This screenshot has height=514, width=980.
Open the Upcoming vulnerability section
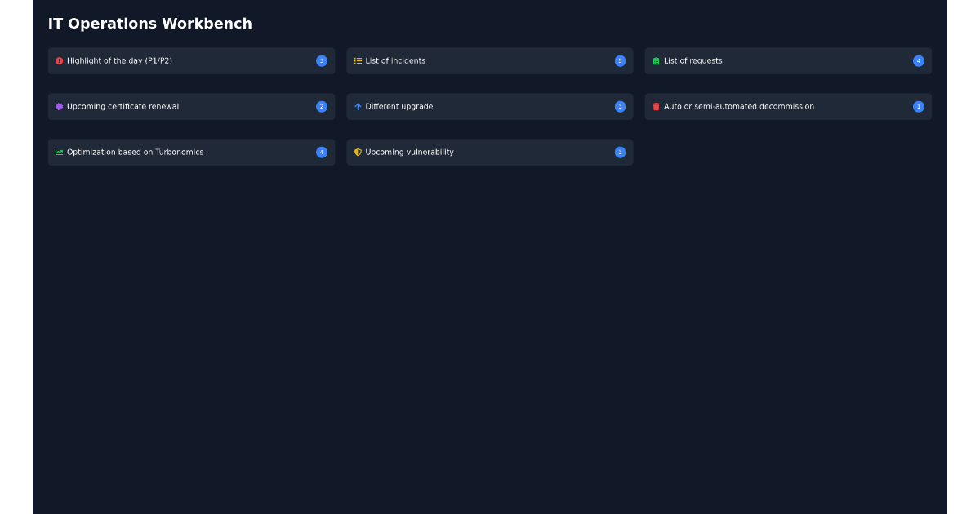click(x=490, y=152)
